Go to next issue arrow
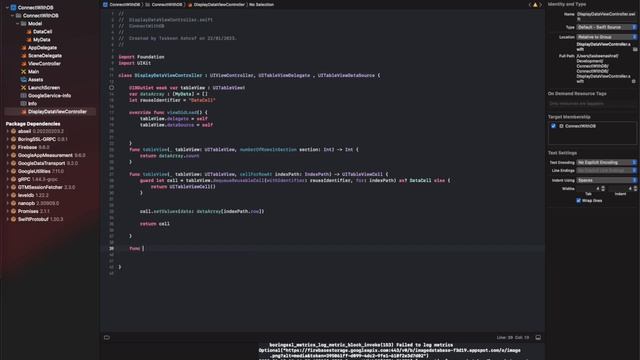Image resolution: width=640 pixels, height=360 pixels. [541, 4]
